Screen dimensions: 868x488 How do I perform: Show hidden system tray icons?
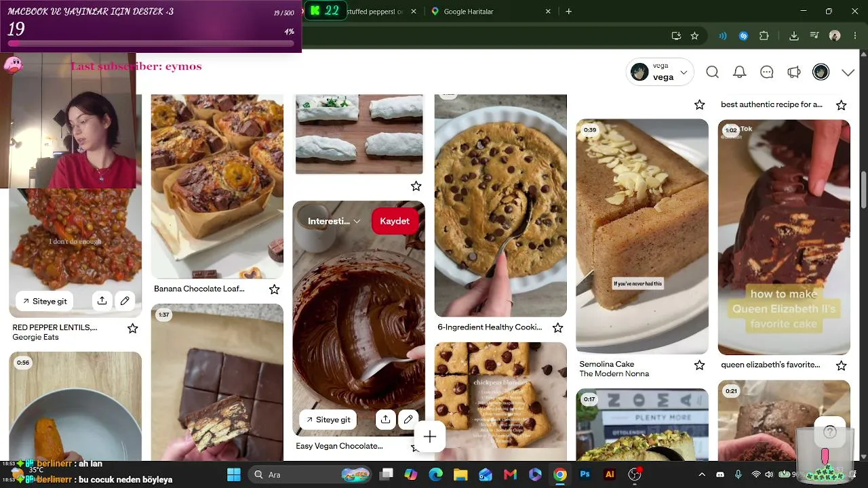coord(702,474)
